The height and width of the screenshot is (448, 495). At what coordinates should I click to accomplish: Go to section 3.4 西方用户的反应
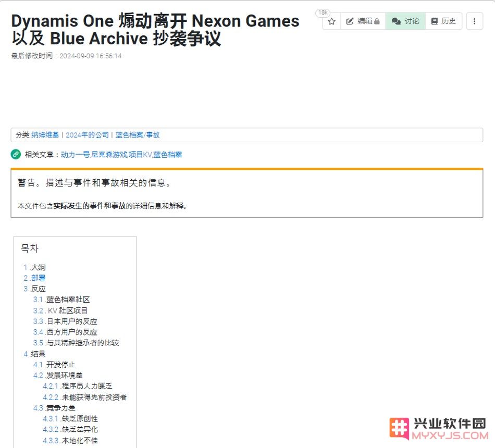(65, 332)
